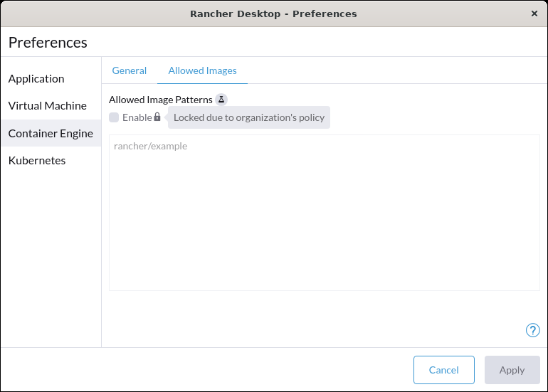Select Container Engine in the sidebar

click(x=51, y=133)
